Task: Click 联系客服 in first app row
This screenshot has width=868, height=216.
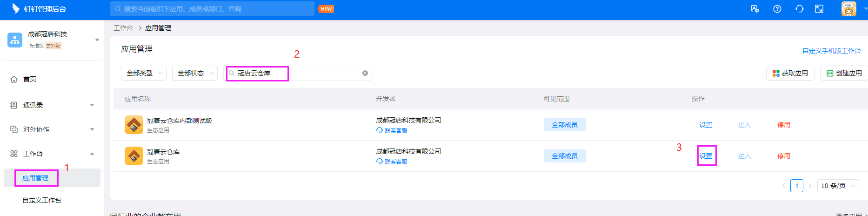Action: pyautogui.click(x=392, y=131)
